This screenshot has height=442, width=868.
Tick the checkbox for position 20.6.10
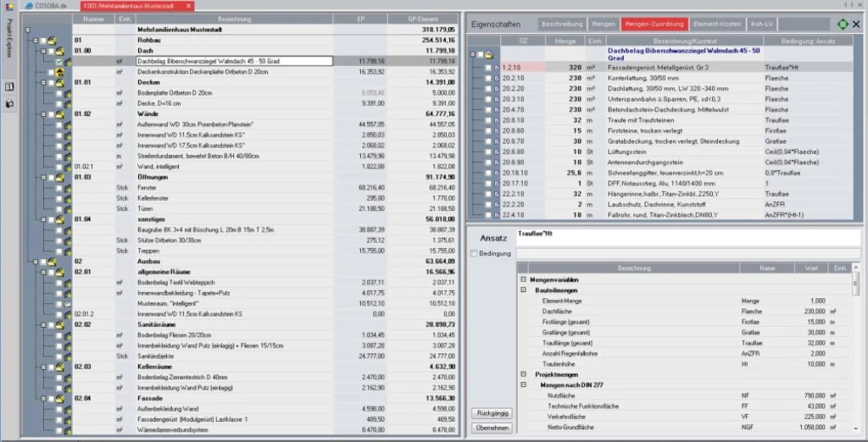pos(488,120)
